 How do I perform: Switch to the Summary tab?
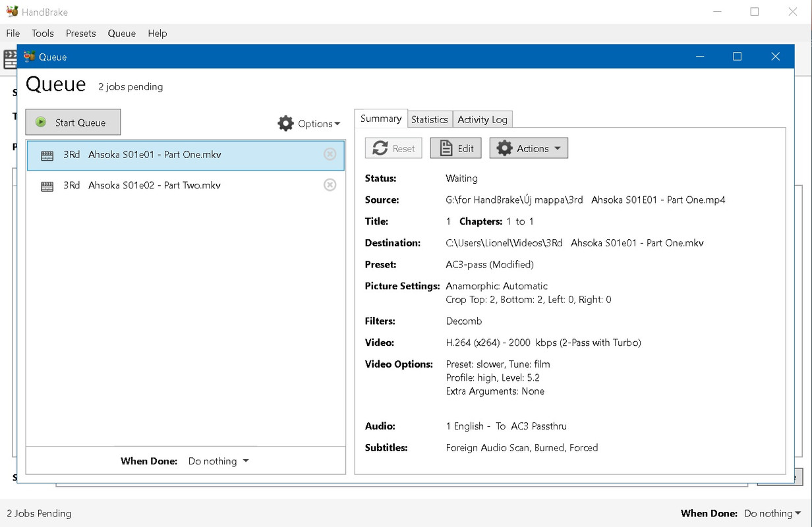tap(381, 119)
